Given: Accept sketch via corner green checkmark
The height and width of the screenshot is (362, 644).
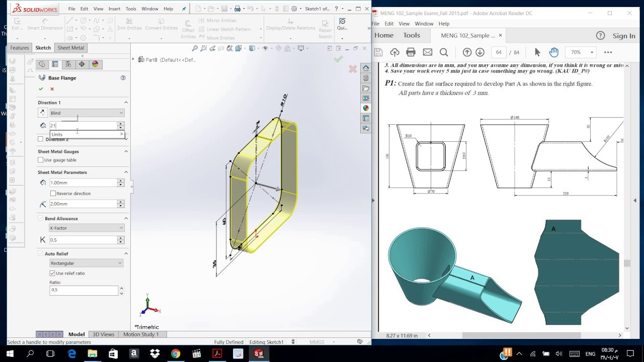Looking at the screenshot, I should point(338,59).
